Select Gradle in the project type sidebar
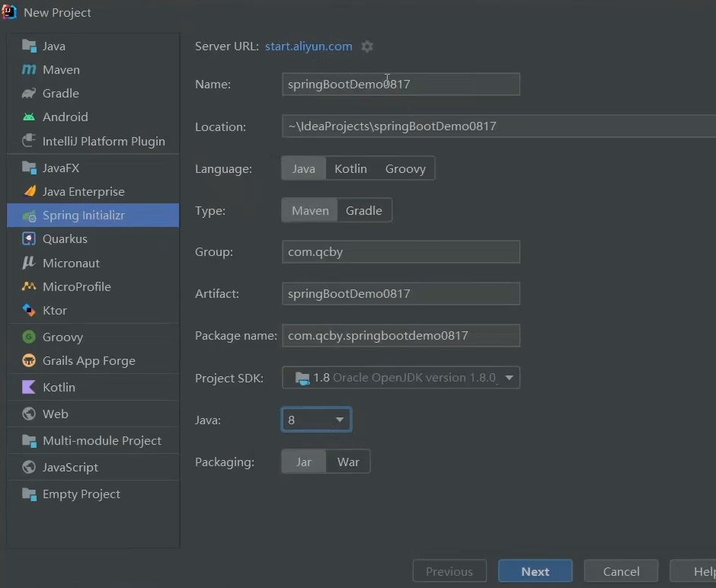The height and width of the screenshot is (588, 716). tap(93, 94)
